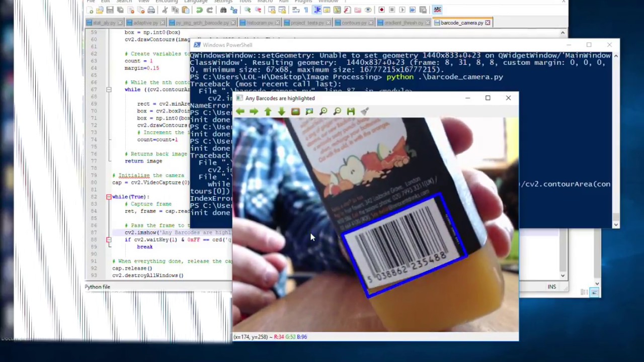Click Paste icon in Notepad++ toolbar
Image resolution: width=644 pixels, height=362 pixels.
pos(185,10)
